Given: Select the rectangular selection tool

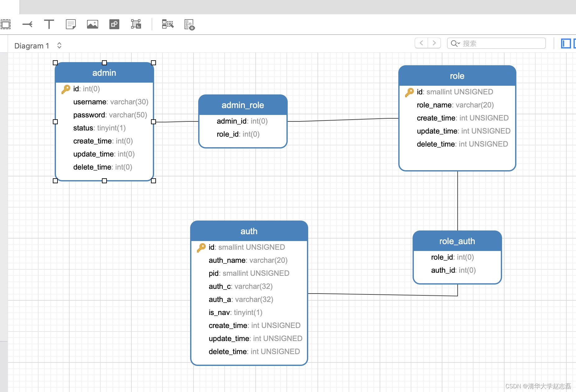Looking at the screenshot, I should [6, 24].
